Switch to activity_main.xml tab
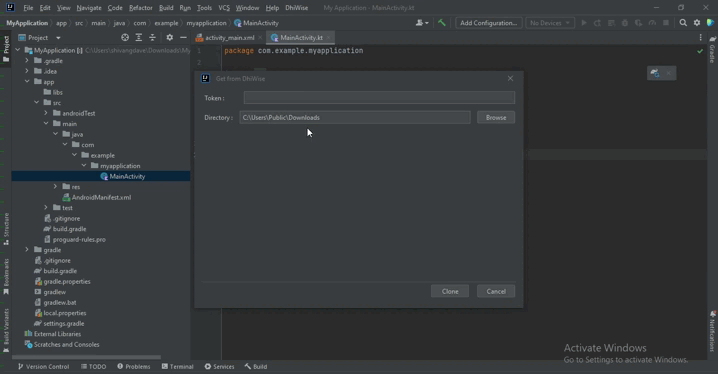The image size is (718, 374). click(229, 38)
